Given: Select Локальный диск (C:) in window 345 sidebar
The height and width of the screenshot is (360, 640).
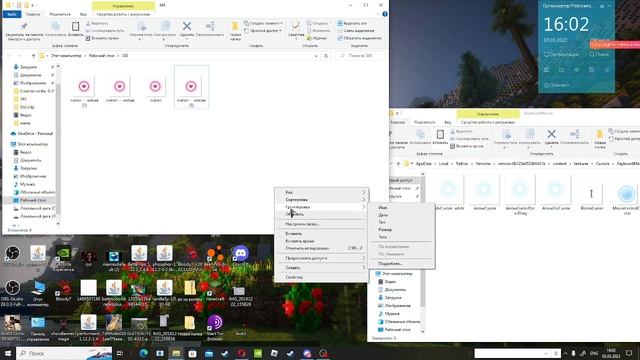Looking at the screenshot, I should (34, 208).
